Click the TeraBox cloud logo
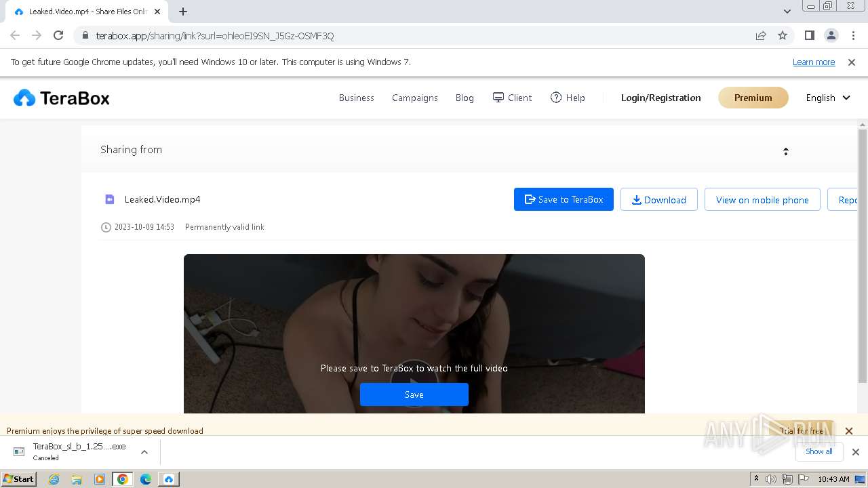The width and height of the screenshot is (868, 488). (24, 98)
